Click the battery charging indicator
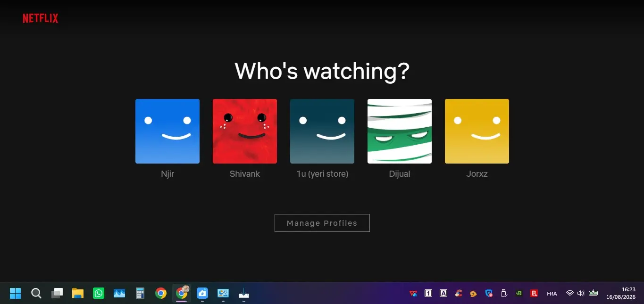 pos(594,293)
